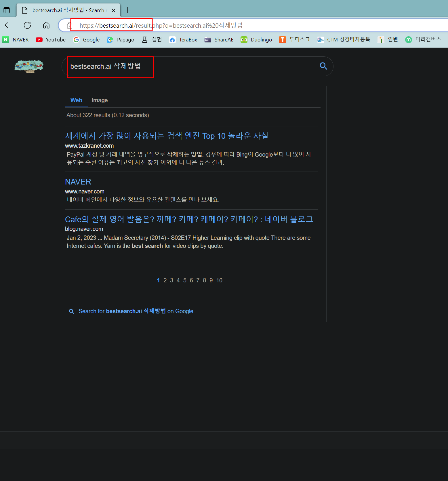
Task: Select the bestsearch.ai 삭제방법 browser tab
Action: pos(68,10)
